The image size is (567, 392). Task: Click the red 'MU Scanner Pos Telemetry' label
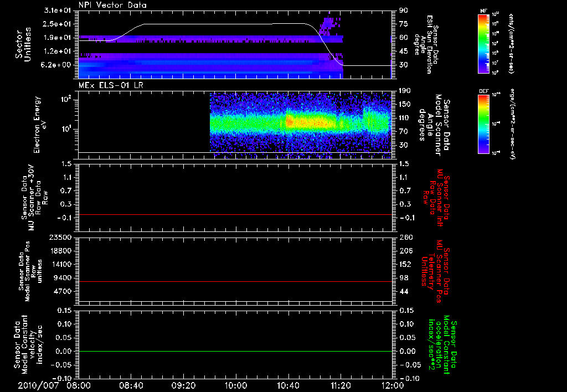click(435, 271)
